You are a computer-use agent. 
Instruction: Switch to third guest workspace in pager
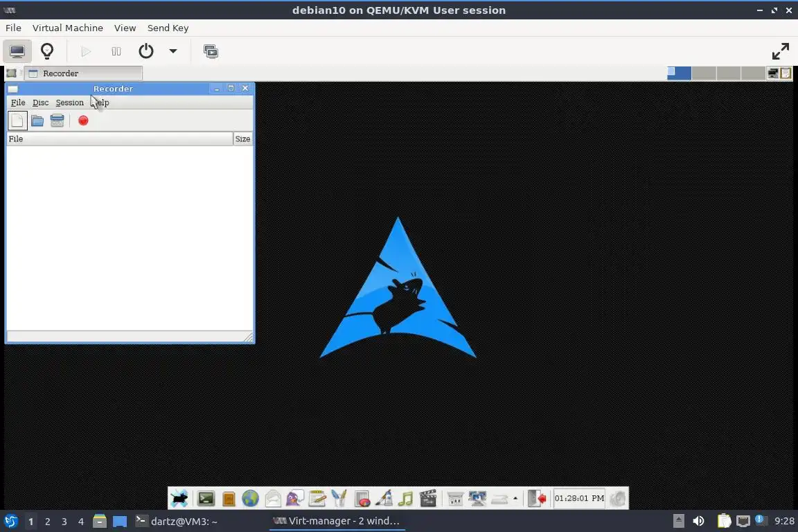[x=728, y=73]
